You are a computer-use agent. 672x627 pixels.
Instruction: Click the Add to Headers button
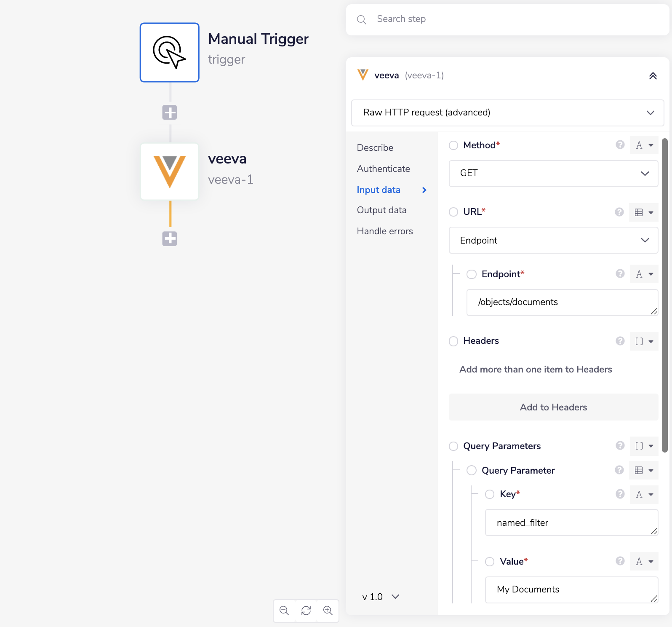(x=553, y=407)
